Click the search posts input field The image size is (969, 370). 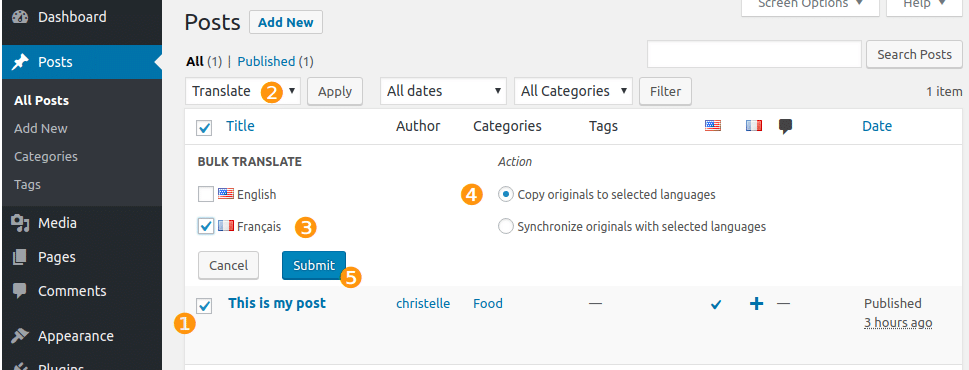tap(754, 54)
